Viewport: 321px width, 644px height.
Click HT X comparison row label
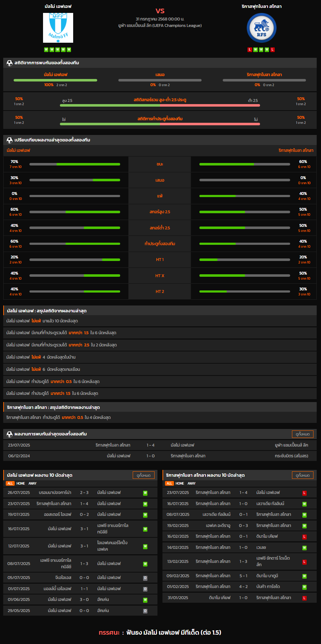(x=160, y=276)
